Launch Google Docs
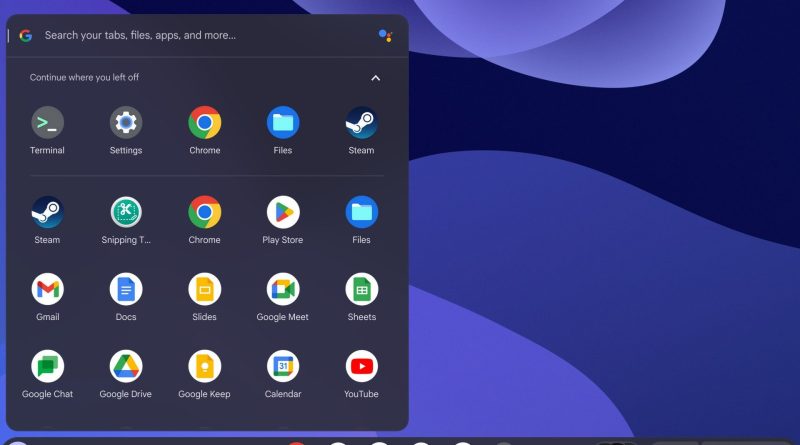 coord(126,289)
